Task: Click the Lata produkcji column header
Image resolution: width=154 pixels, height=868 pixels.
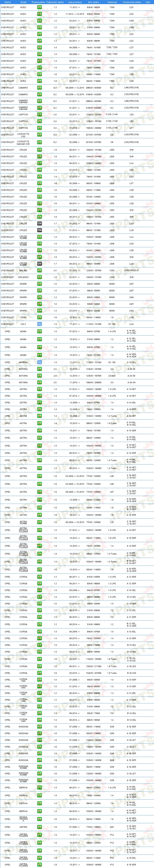Action: click(x=75, y=2)
